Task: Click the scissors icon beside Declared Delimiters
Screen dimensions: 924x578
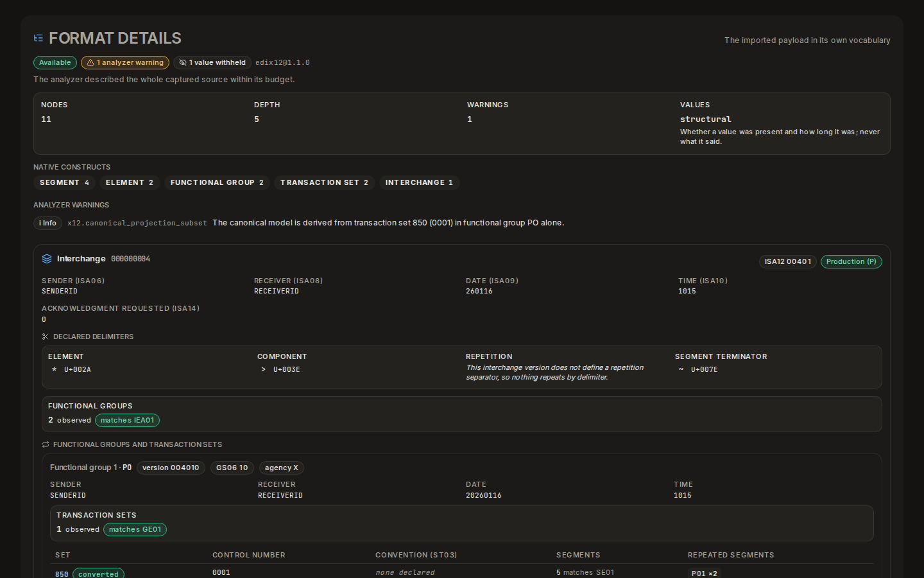Action: (x=46, y=337)
